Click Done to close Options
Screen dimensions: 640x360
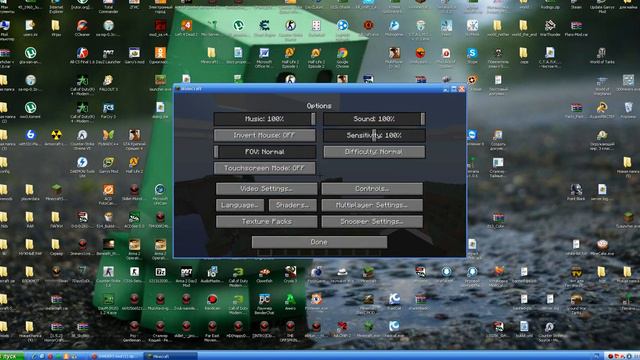(319, 242)
